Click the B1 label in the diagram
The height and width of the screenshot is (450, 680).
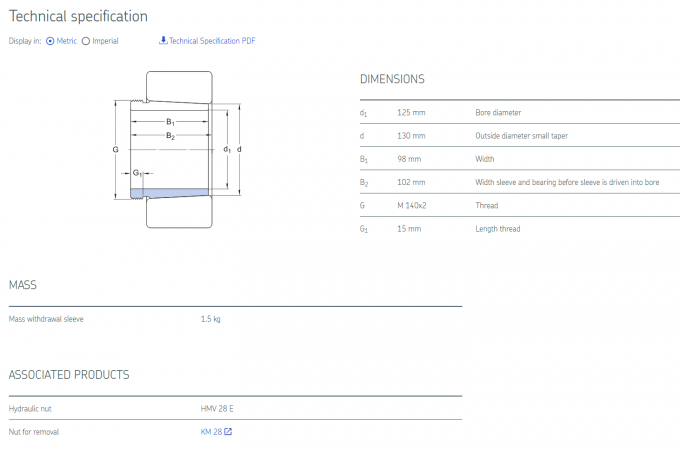pyautogui.click(x=170, y=122)
